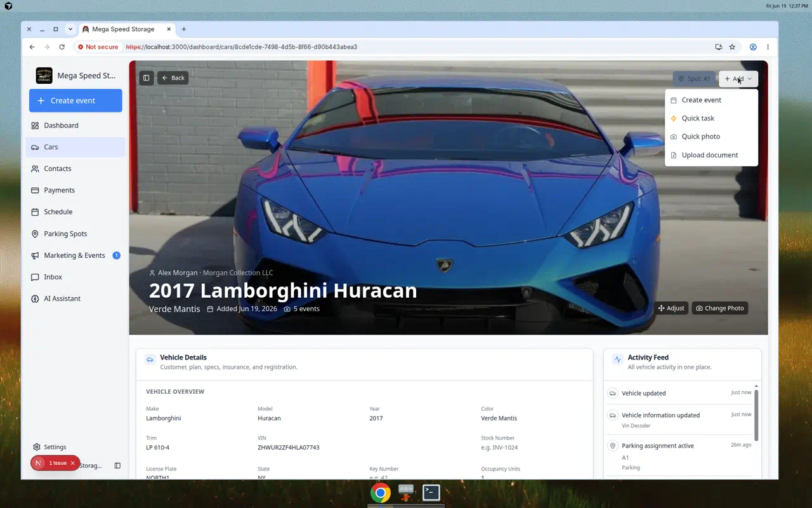Click the browser back arrow
812x508 pixels.
(32, 47)
